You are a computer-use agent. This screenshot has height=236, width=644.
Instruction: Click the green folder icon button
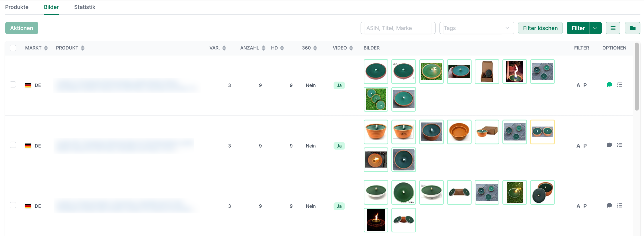pyautogui.click(x=632, y=28)
